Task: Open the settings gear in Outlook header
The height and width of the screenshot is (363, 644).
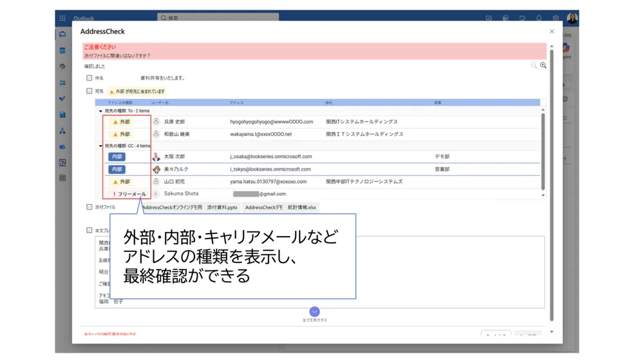Action: point(555,18)
